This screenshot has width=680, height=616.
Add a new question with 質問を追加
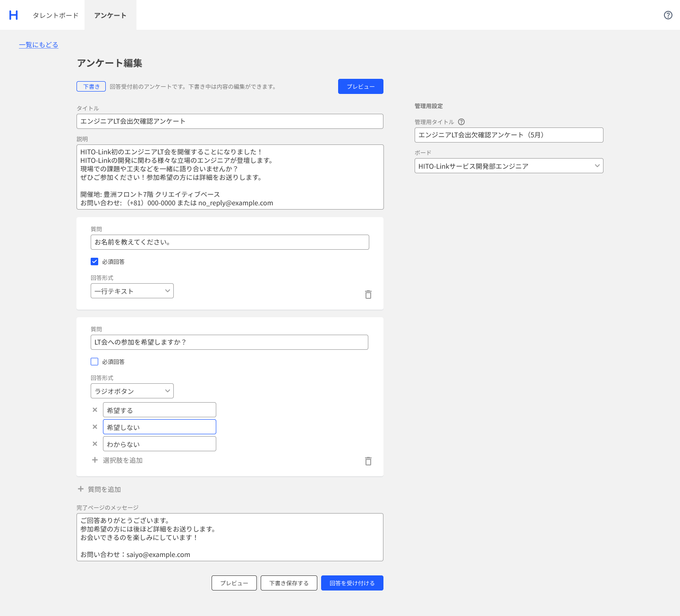click(x=99, y=489)
